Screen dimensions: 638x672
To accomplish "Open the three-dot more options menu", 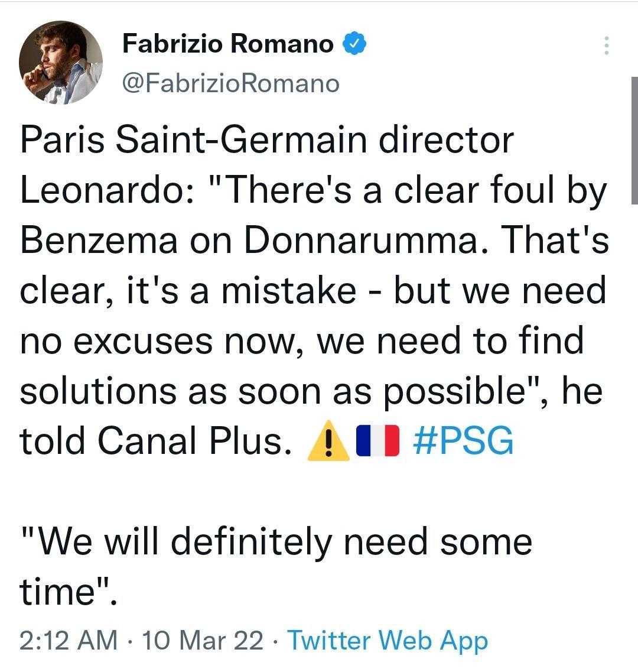I will tap(606, 46).
